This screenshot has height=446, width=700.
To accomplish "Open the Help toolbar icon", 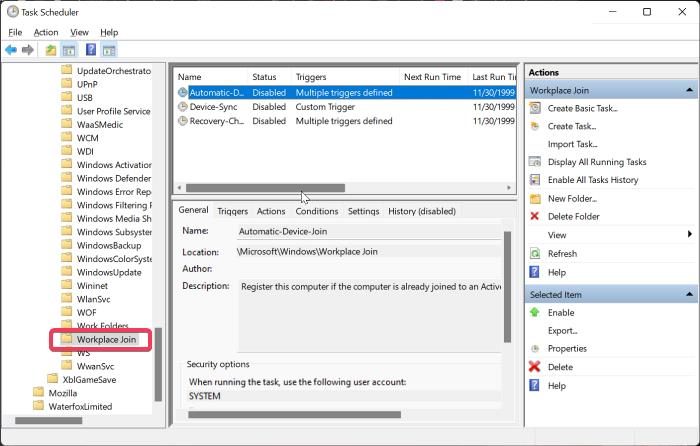I will pos(91,50).
